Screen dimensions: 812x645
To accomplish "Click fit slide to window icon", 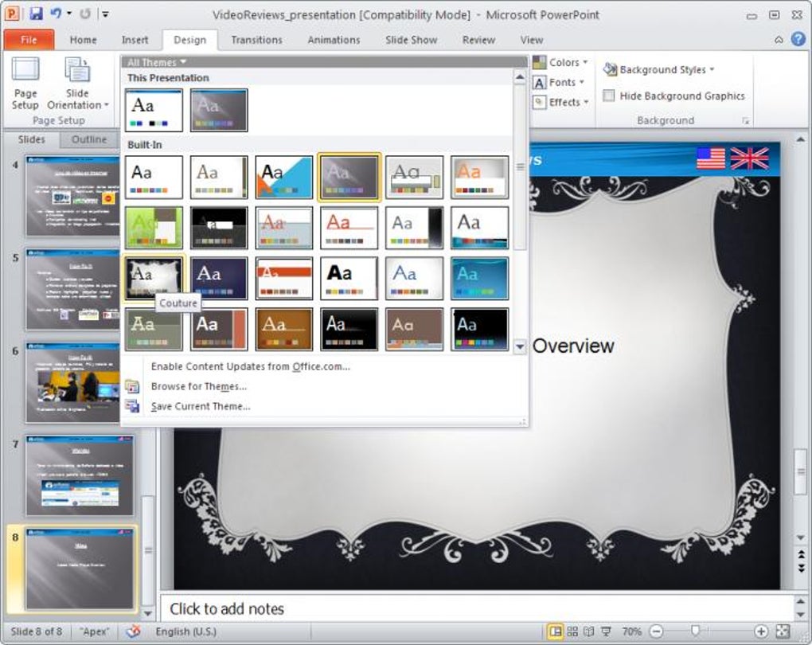I will 782,631.
